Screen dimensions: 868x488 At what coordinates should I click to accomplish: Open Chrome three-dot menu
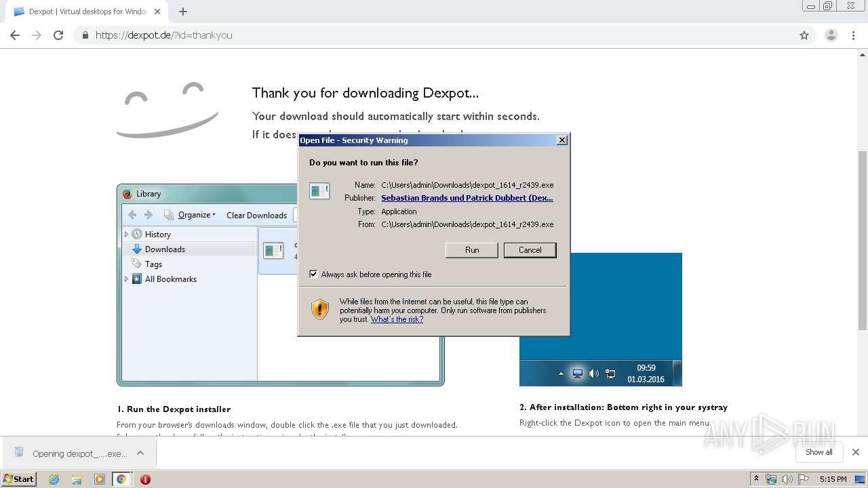tap(854, 35)
